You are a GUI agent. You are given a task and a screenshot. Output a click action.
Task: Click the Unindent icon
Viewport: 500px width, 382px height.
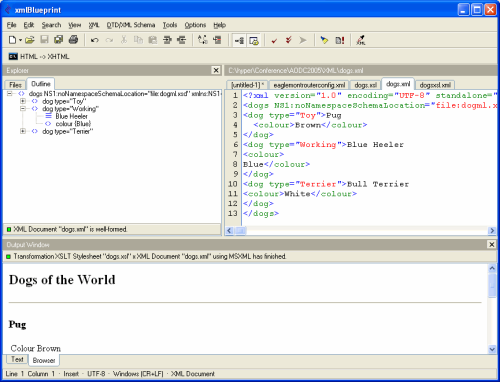[182, 40]
